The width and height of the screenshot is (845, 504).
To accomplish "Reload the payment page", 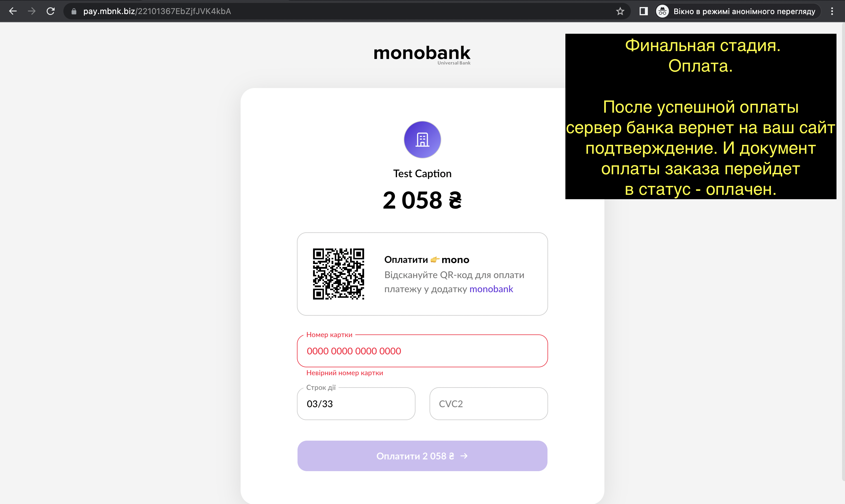I will click(50, 11).
